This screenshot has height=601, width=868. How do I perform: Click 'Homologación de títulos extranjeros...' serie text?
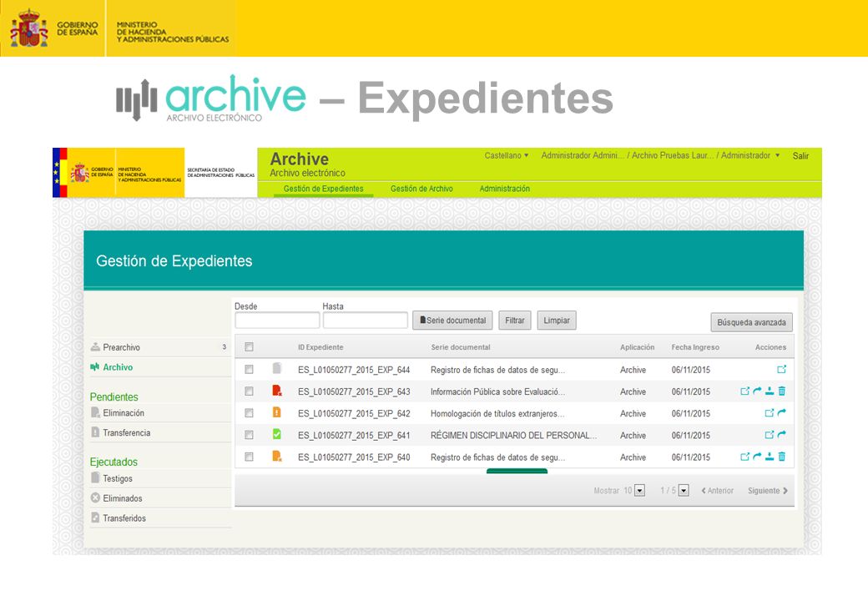[497, 413]
